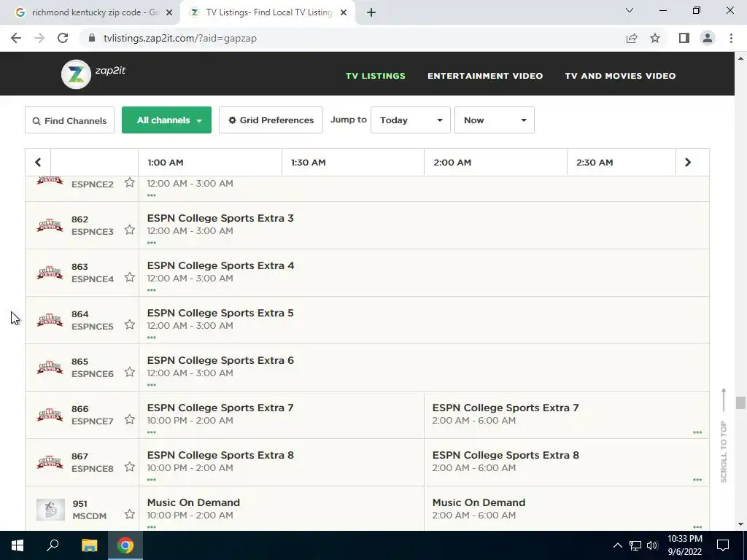Open the Today day dropdown

[410, 120]
